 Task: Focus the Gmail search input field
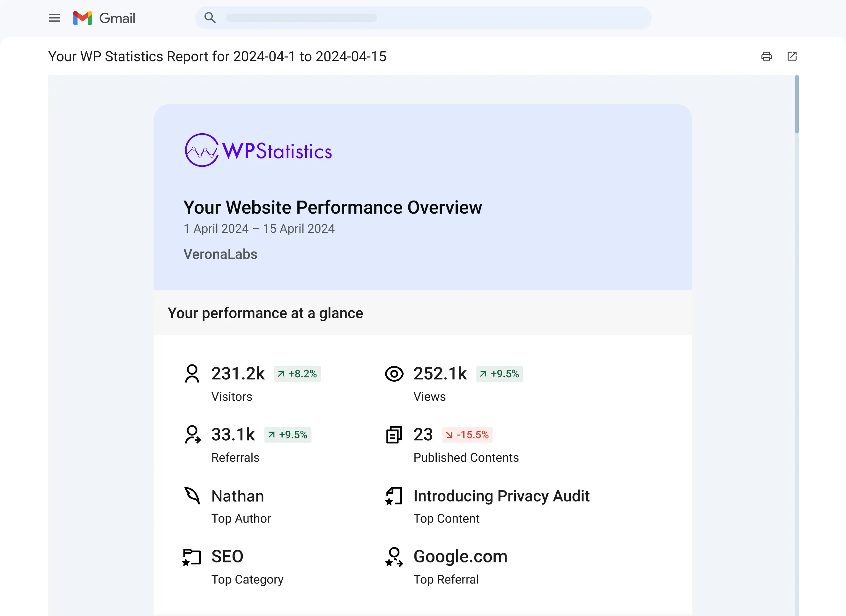410,18
